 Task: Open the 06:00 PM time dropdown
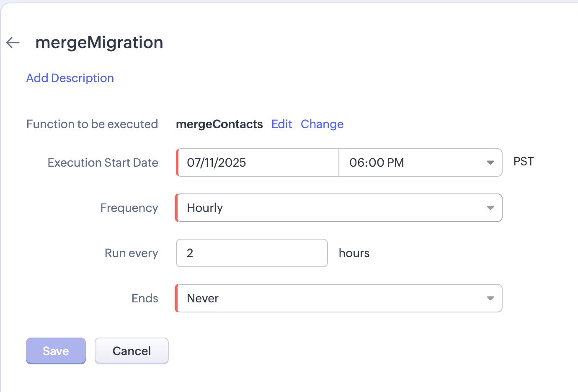pos(420,162)
